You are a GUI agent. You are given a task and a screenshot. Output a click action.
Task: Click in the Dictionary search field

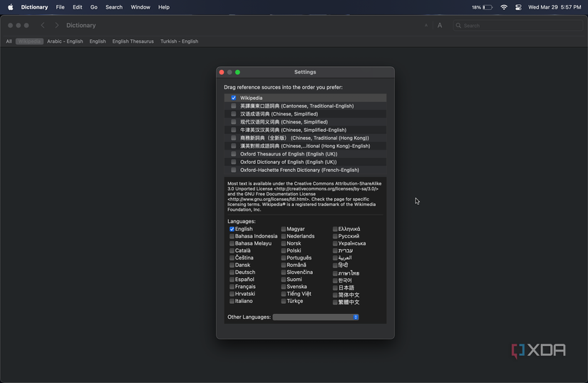click(x=518, y=26)
